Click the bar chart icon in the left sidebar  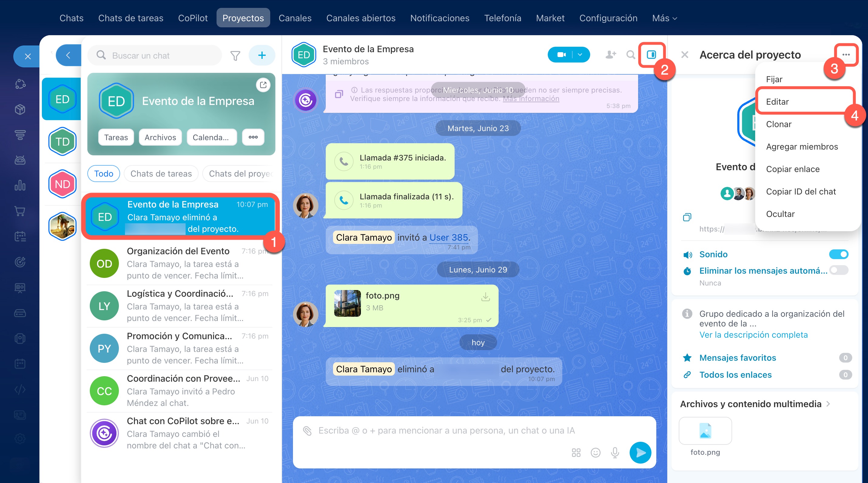20,185
